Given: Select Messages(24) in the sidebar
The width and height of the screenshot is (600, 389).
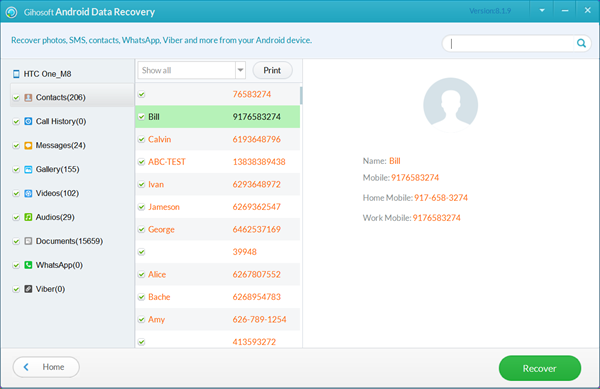Looking at the screenshot, I should click(x=60, y=145).
